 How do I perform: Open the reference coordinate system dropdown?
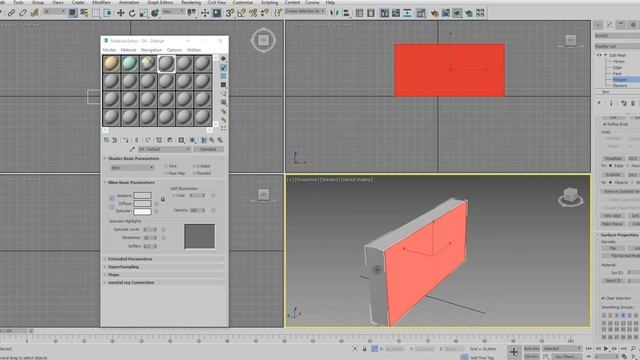point(173,12)
